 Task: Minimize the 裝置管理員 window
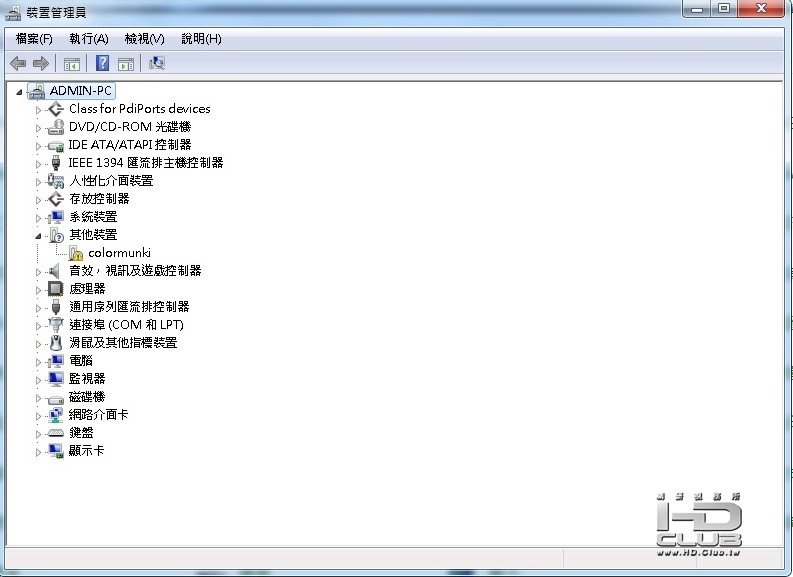click(x=697, y=9)
